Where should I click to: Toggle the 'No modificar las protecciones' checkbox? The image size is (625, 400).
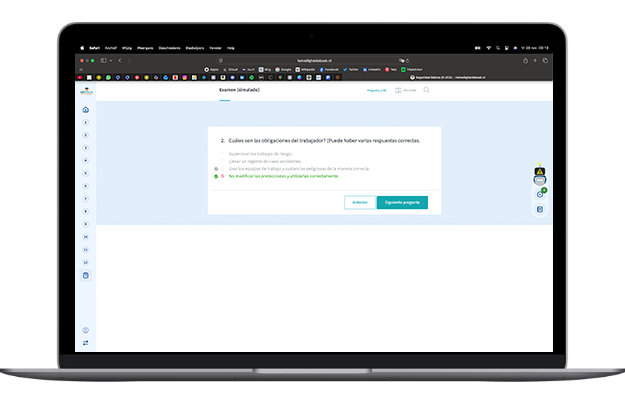222,176
